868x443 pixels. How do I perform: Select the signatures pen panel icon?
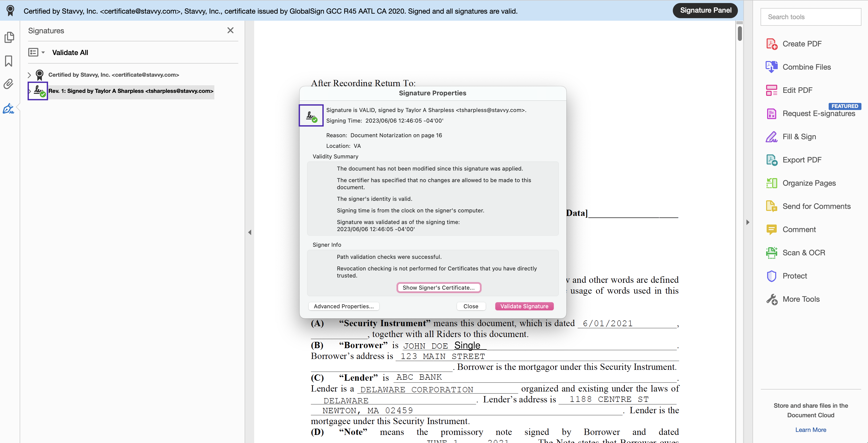click(x=9, y=108)
